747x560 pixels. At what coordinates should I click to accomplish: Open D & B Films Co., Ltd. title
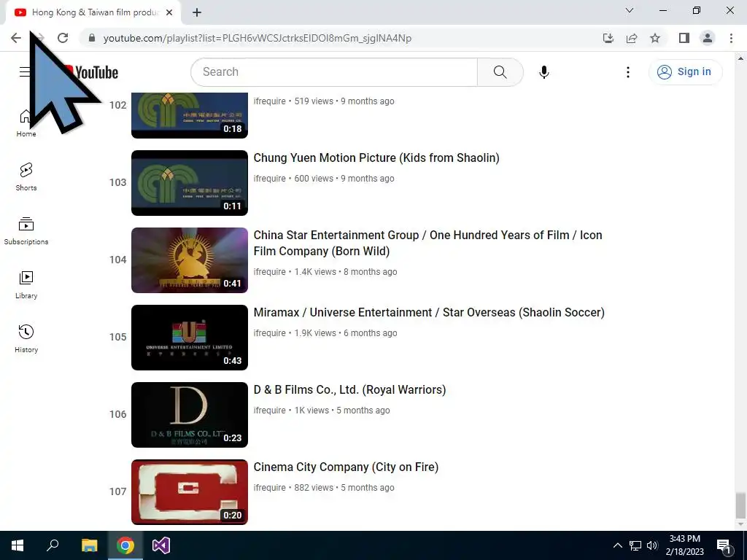(x=349, y=389)
